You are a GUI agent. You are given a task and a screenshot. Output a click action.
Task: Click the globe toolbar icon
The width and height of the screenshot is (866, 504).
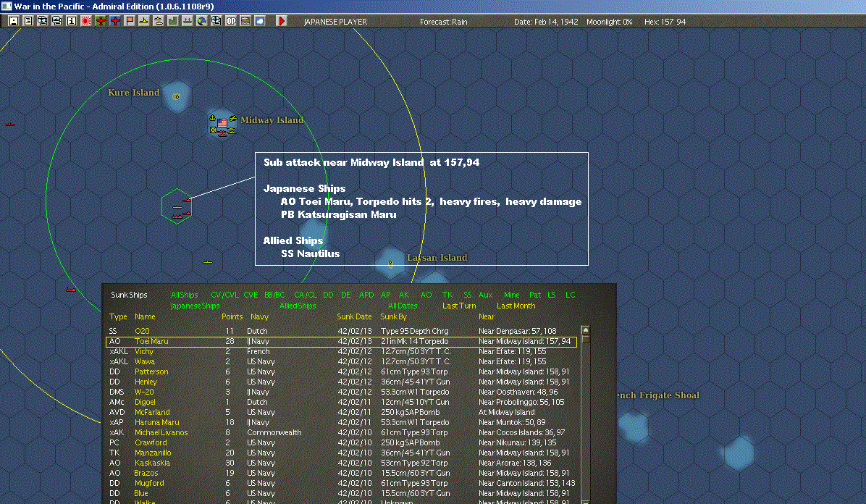pyautogui.click(x=201, y=21)
